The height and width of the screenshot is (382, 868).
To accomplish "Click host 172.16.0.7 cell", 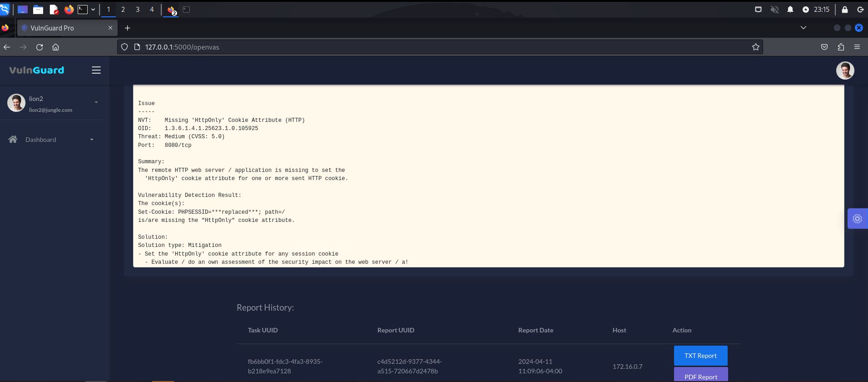I will tap(627, 366).
